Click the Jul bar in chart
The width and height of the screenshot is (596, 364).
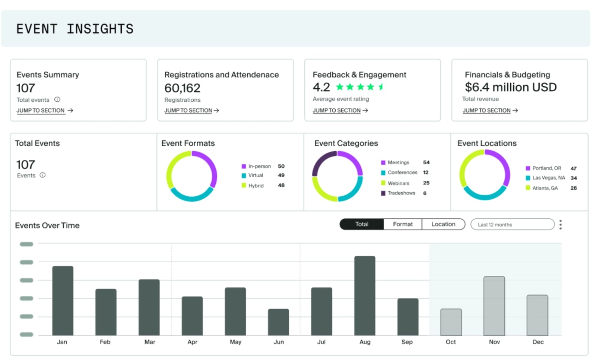coord(321,311)
